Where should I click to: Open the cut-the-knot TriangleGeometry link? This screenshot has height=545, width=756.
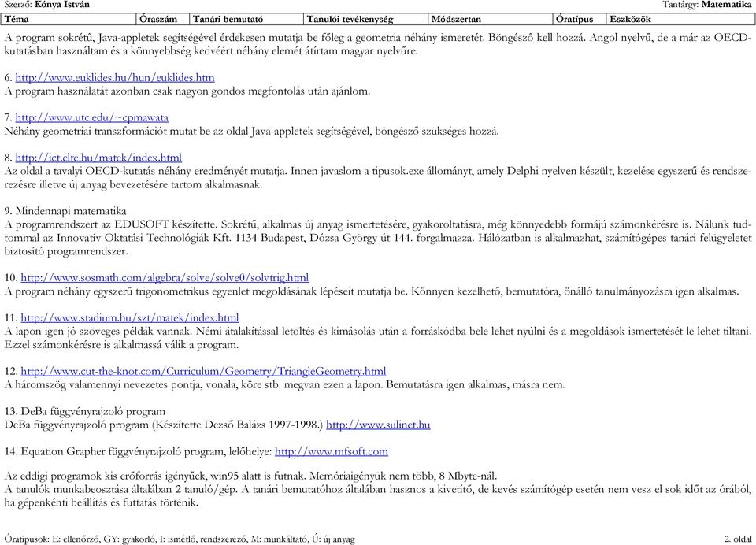click(203, 372)
